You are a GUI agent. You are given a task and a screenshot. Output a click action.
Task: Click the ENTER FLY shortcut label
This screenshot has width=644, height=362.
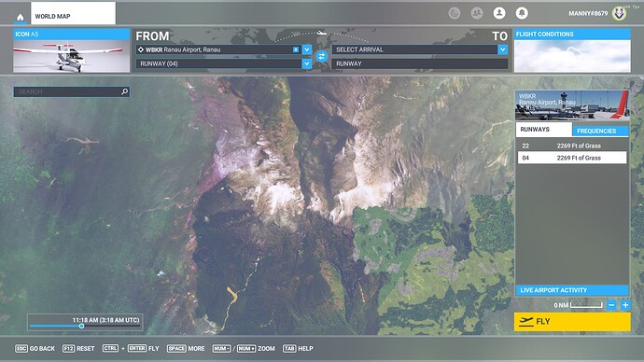click(144, 348)
